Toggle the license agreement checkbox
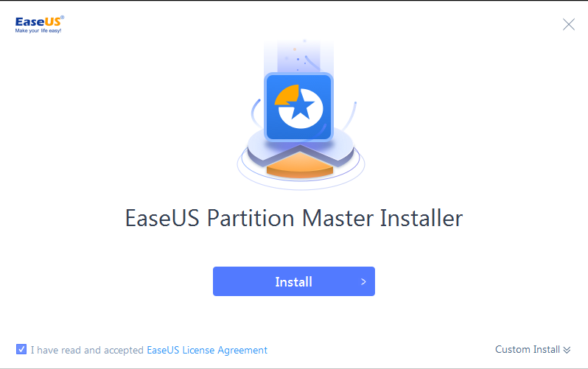 click(x=21, y=349)
